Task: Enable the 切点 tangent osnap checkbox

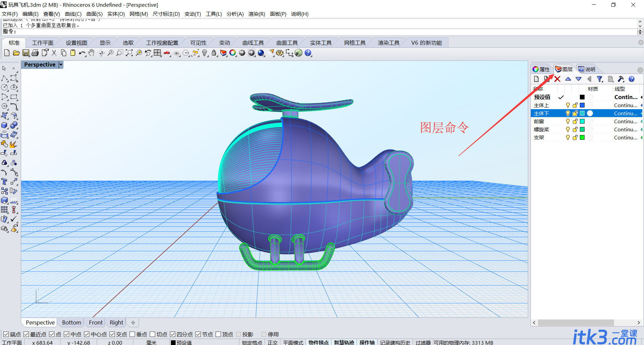Action: [152, 334]
